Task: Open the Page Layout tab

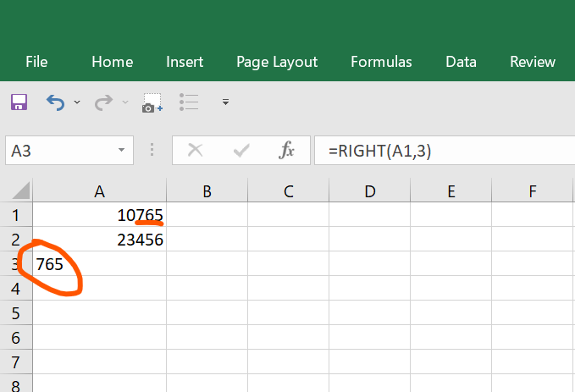Action: pos(277,62)
